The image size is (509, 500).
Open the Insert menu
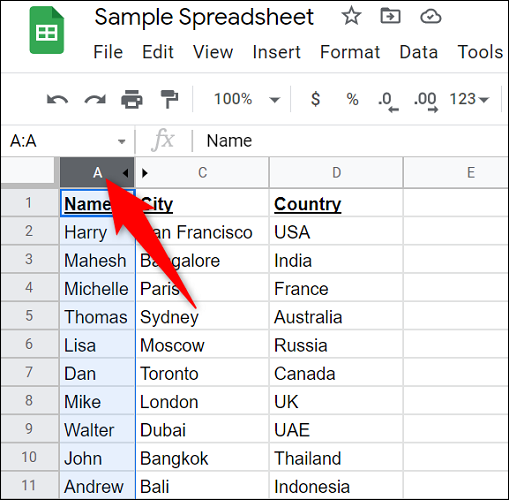276,52
